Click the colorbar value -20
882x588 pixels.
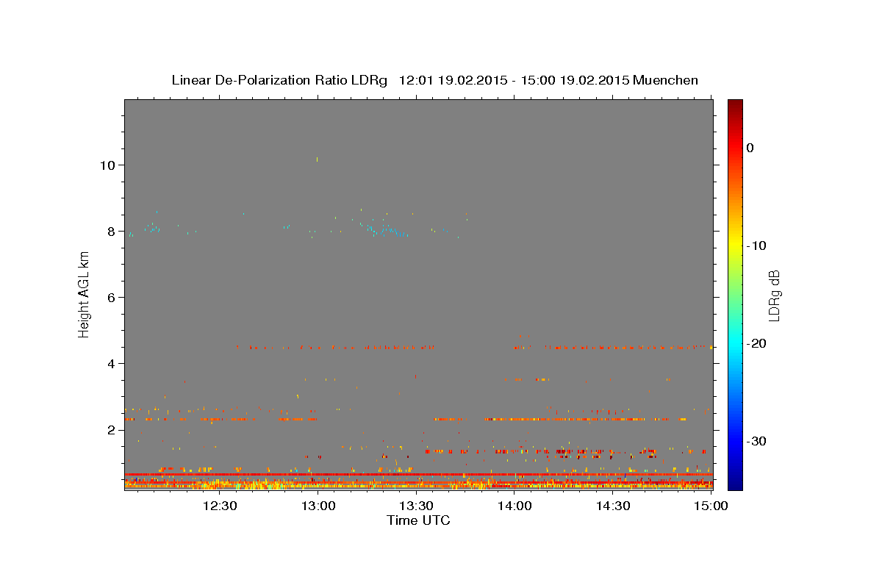756,343
